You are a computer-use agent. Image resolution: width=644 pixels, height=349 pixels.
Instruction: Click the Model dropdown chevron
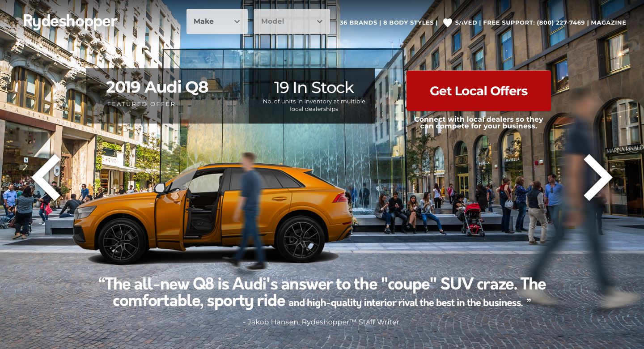click(x=320, y=21)
